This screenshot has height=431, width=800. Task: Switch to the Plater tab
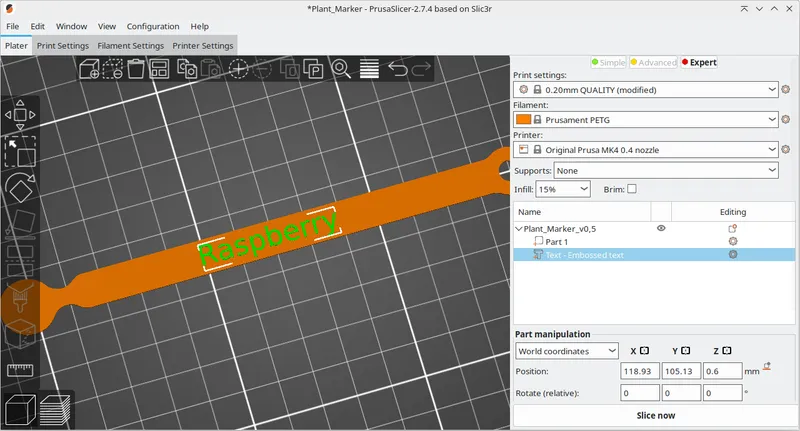(x=16, y=45)
